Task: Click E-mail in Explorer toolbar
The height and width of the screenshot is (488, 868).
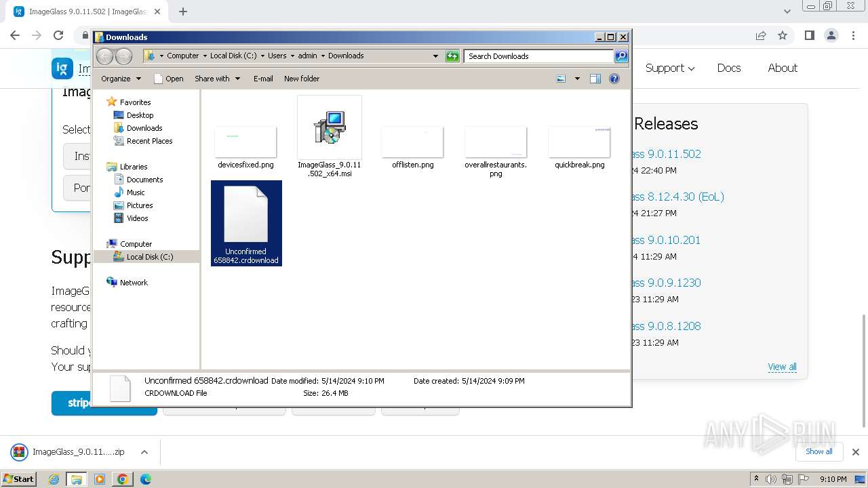Action: [263, 79]
